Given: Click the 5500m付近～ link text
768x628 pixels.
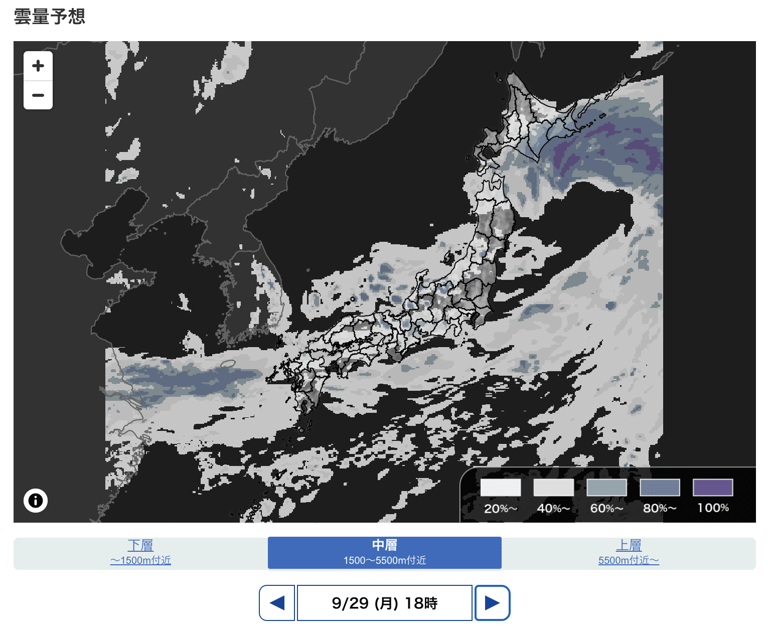Looking at the screenshot, I should pyautogui.click(x=628, y=561).
